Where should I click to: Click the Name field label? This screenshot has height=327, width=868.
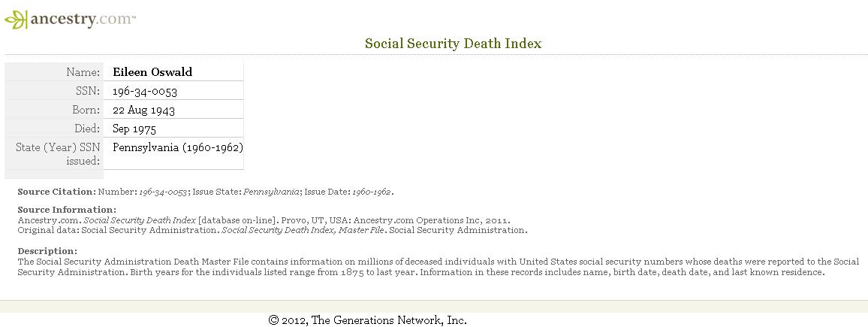[83, 72]
